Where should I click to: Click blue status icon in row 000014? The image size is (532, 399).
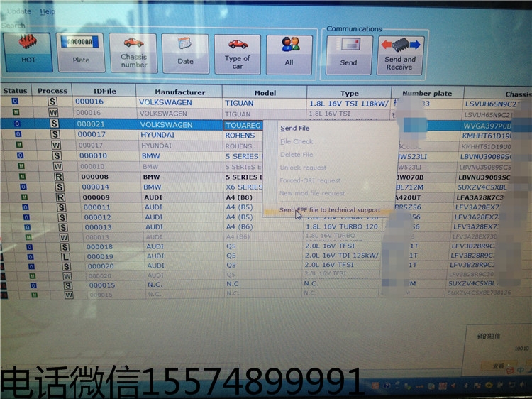pos(23,187)
